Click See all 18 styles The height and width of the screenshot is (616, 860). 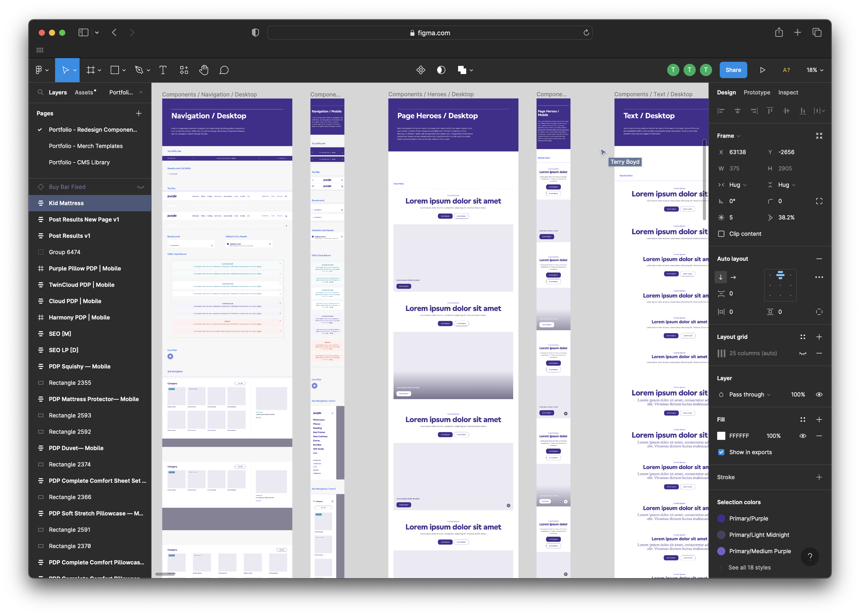(x=749, y=567)
